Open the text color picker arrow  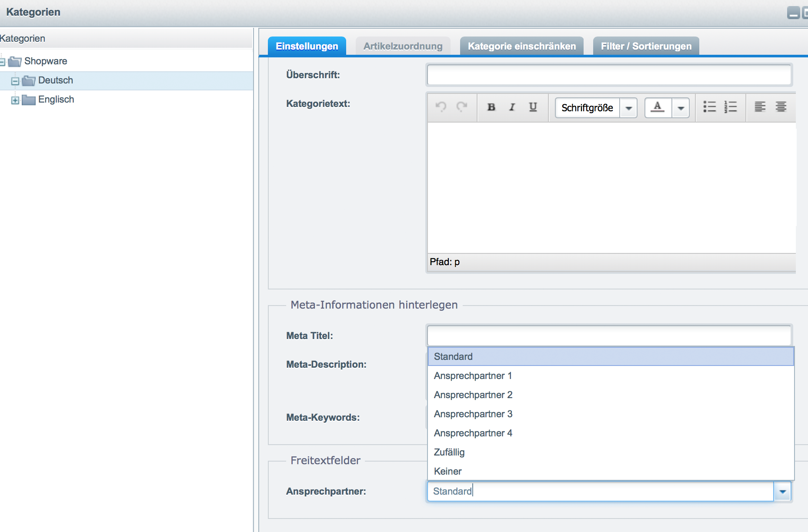click(x=681, y=108)
